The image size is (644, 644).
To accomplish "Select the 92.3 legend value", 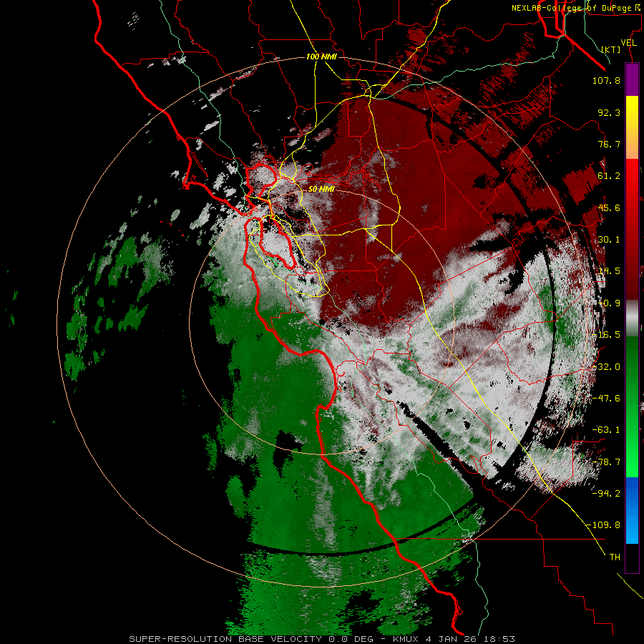I will [609, 112].
